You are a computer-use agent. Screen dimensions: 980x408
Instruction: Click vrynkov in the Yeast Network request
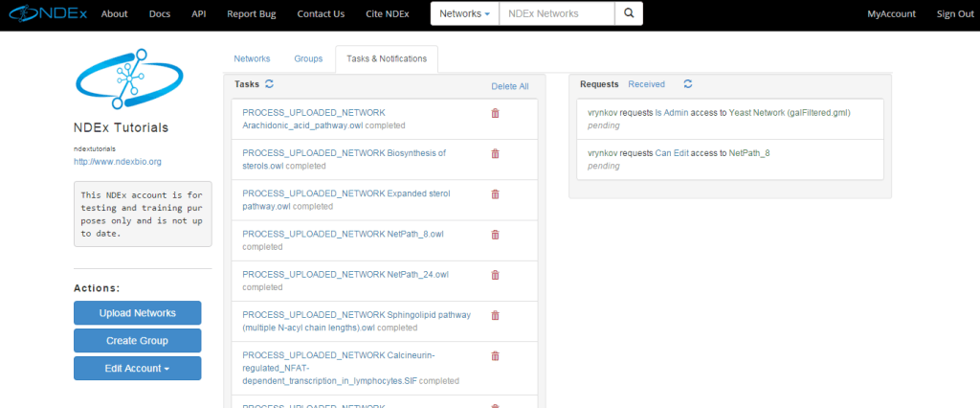pyautogui.click(x=603, y=113)
